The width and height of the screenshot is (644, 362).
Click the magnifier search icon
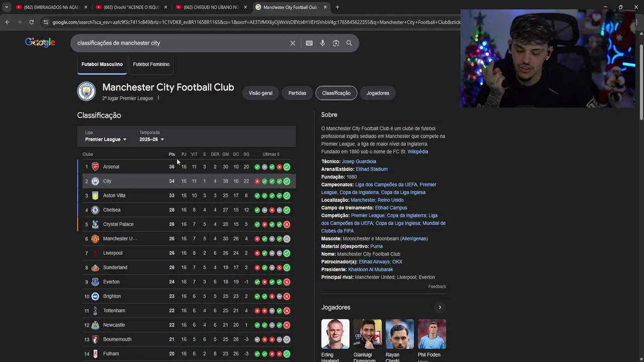click(349, 43)
